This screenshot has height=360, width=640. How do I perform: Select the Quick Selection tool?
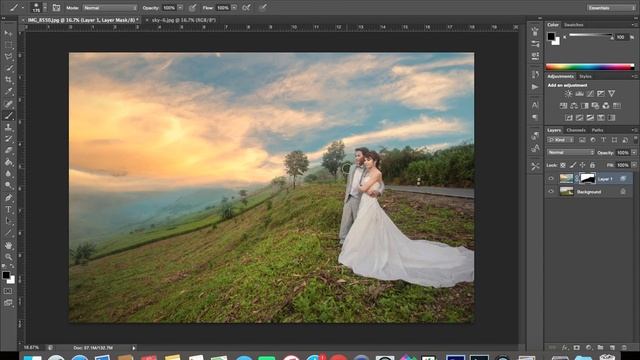(8, 69)
